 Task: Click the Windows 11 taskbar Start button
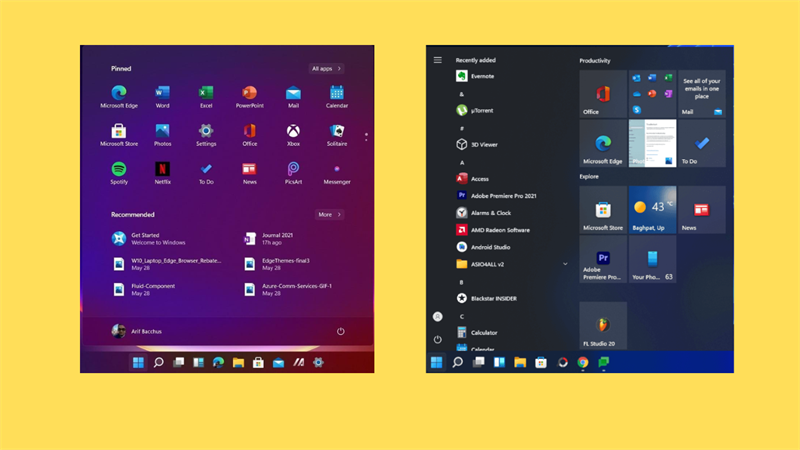pyautogui.click(x=138, y=362)
